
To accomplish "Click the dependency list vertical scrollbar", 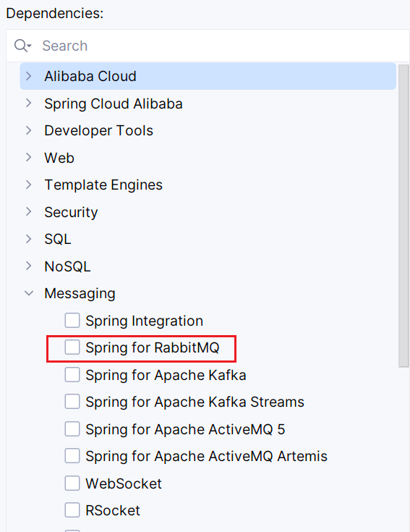I will pos(403,216).
